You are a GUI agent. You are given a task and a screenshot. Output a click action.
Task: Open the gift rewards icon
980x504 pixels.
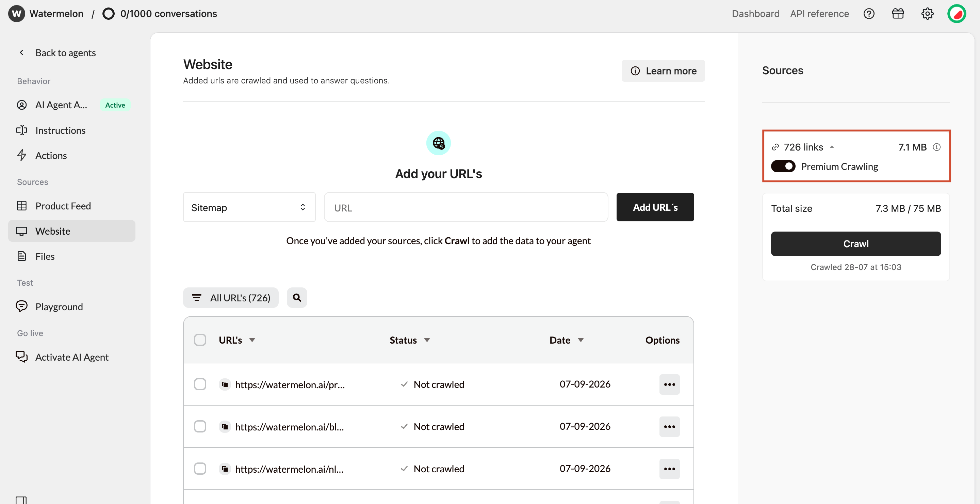tap(898, 14)
